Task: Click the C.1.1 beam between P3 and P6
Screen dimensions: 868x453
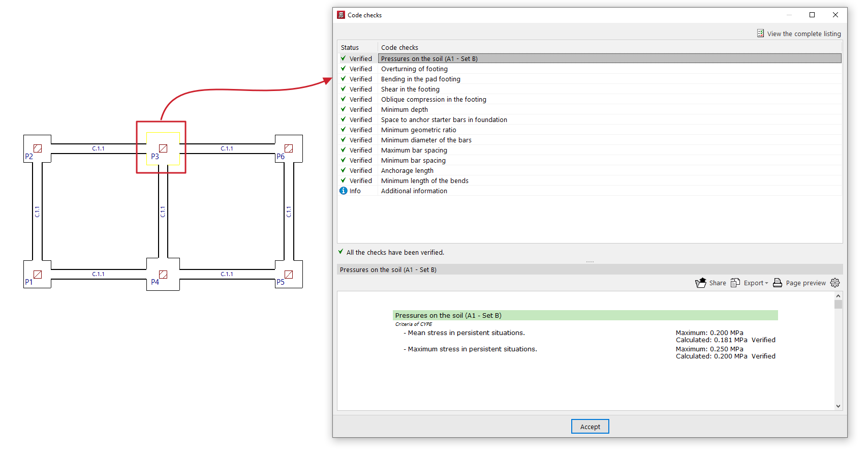Action: 227,148
